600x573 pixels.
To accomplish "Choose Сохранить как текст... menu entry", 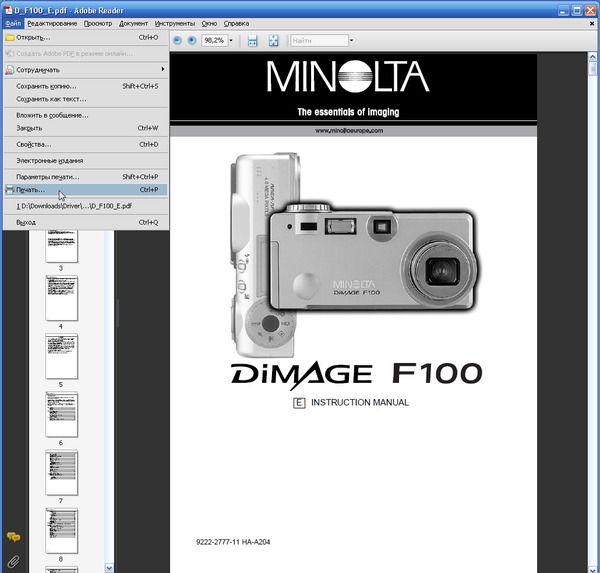I will coord(86,99).
